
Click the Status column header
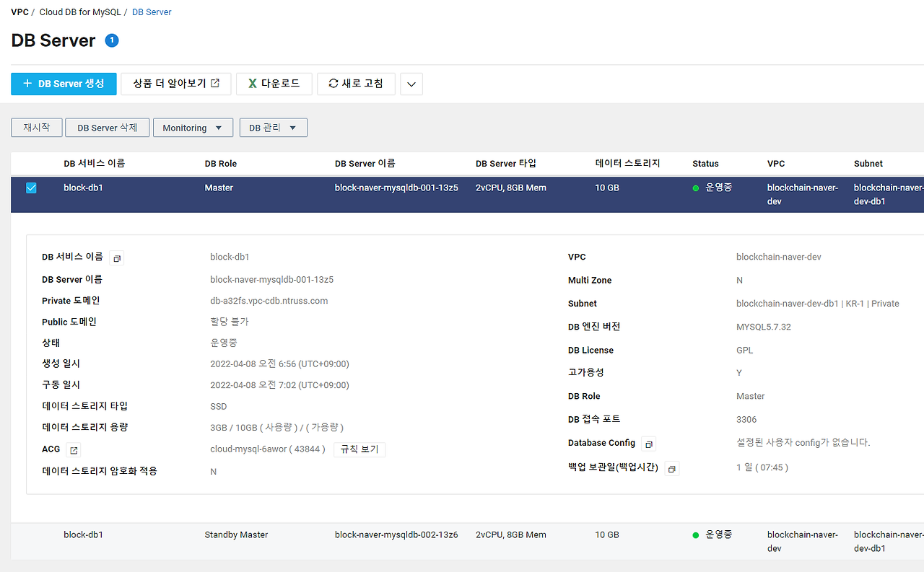point(705,164)
